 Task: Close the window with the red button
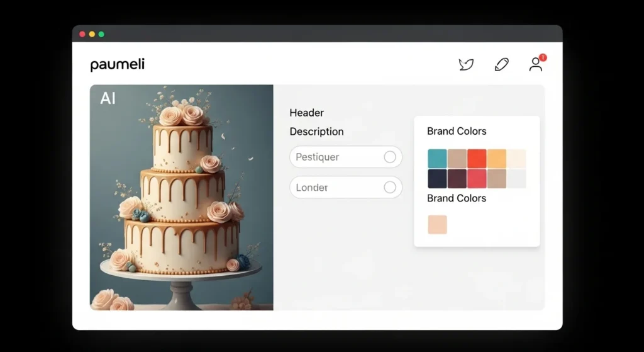pyautogui.click(x=82, y=34)
